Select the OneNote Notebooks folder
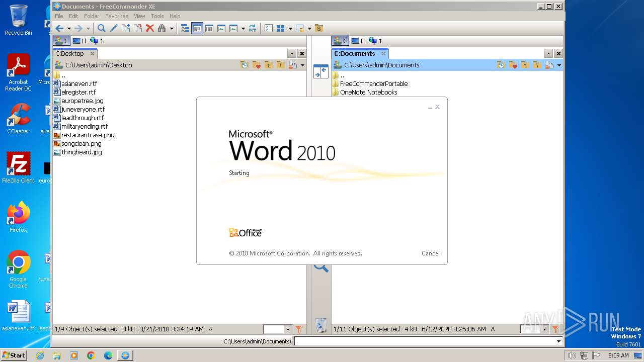This screenshot has height=362, width=644. pos(368,92)
